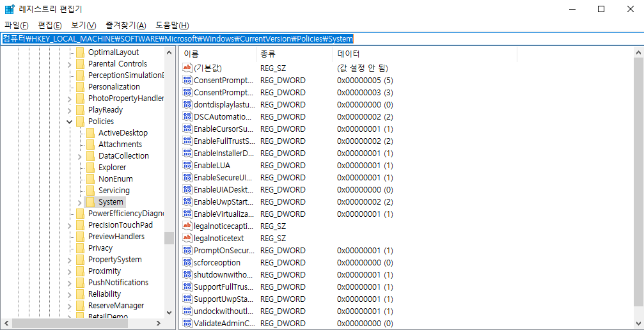Image resolution: width=644 pixels, height=330 pixels.
Task: Select the (기본값) string value icon
Action: 187,68
